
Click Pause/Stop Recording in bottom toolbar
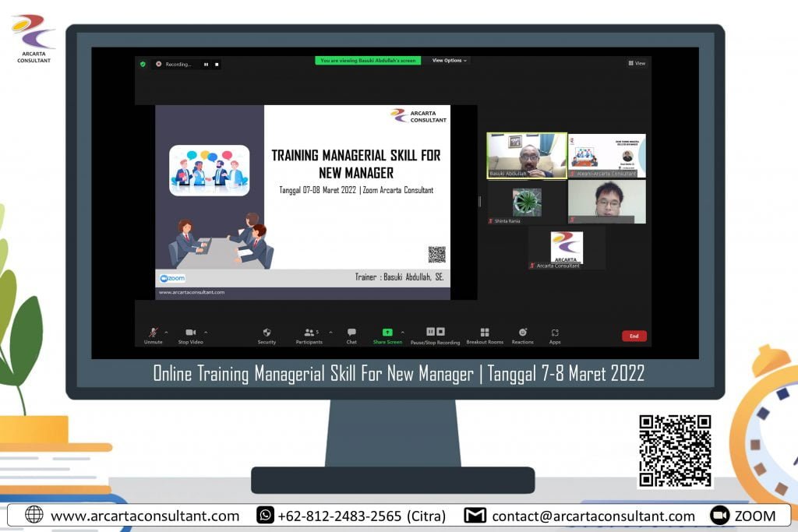(436, 333)
